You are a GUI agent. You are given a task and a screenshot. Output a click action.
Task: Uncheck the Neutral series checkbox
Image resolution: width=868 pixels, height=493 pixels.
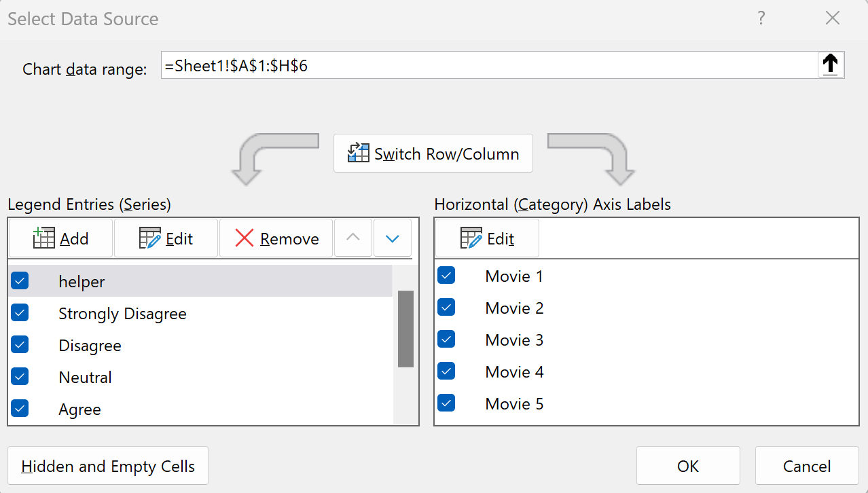(20, 377)
